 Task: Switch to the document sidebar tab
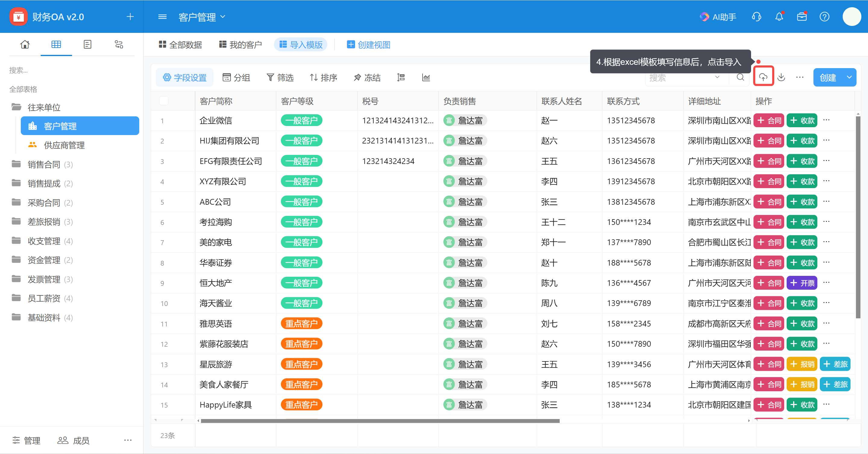[x=88, y=45]
